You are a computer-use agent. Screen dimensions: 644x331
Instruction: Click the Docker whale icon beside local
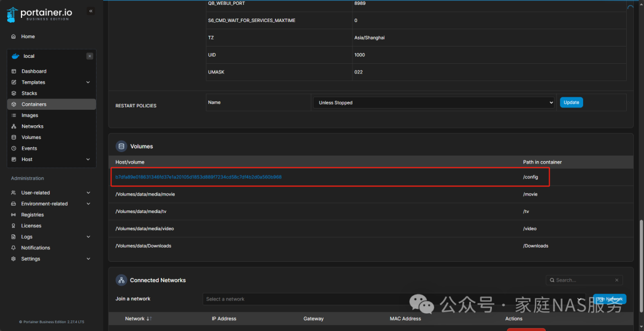point(16,56)
